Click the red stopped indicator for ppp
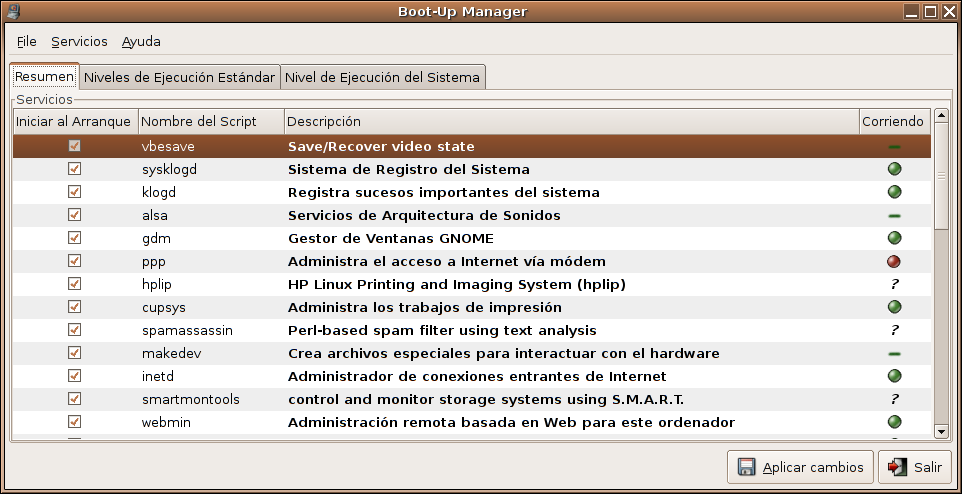This screenshot has width=962, height=494. [x=894, y=261]
